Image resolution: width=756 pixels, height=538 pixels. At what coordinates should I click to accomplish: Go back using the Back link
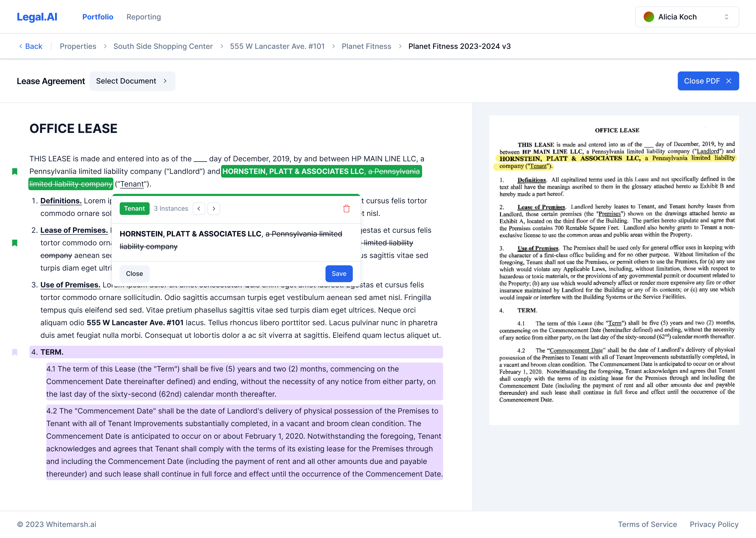[x=30, y=46]
